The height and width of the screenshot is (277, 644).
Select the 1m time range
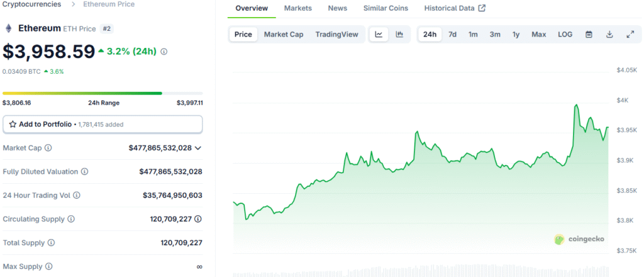(x=473, y=35)
